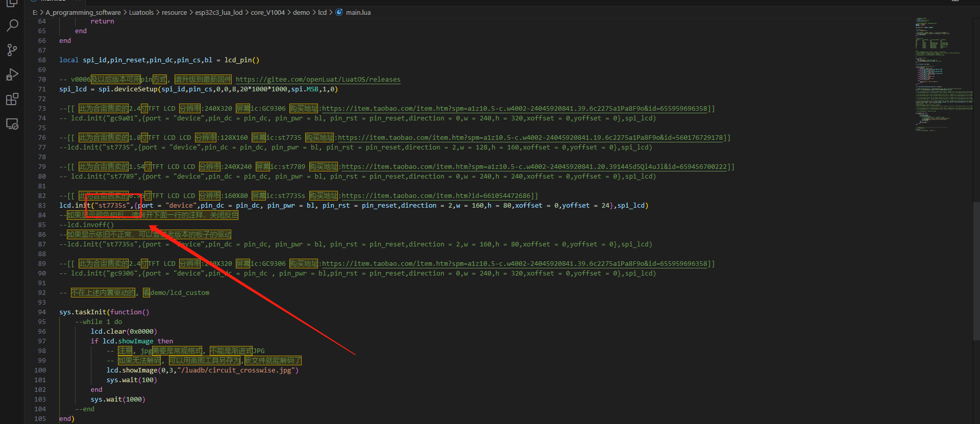Open the Explorer files view
The width and height of the screenshot is (980, 424).
[x=12, y=3]
